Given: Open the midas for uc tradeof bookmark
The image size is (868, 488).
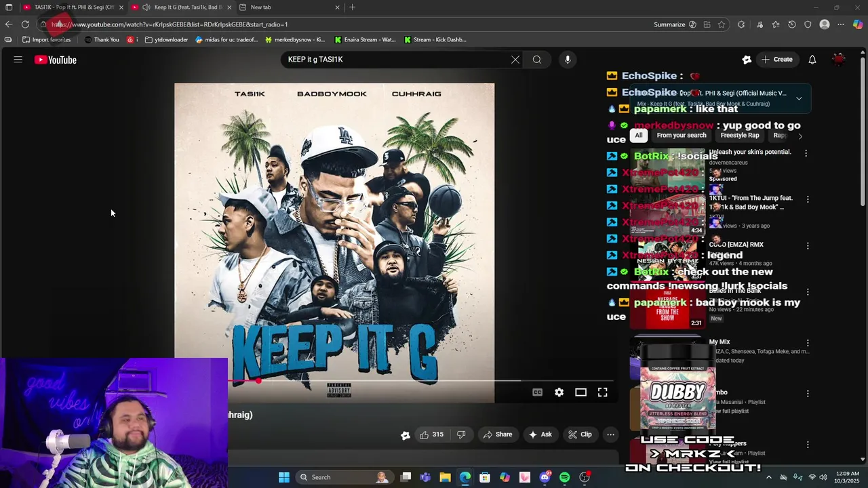Looking at the screenshot, I should pos(226,40).
